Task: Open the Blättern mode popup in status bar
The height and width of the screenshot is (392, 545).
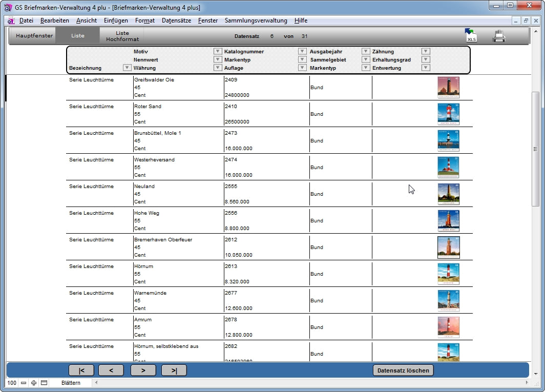Action: pos(71,383)
